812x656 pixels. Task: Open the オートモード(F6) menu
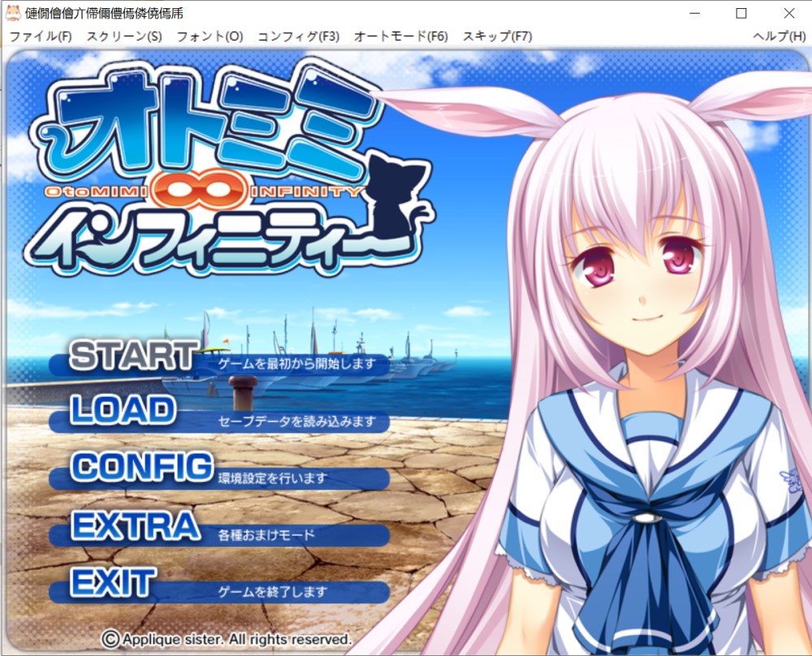[x=401, y=37]
